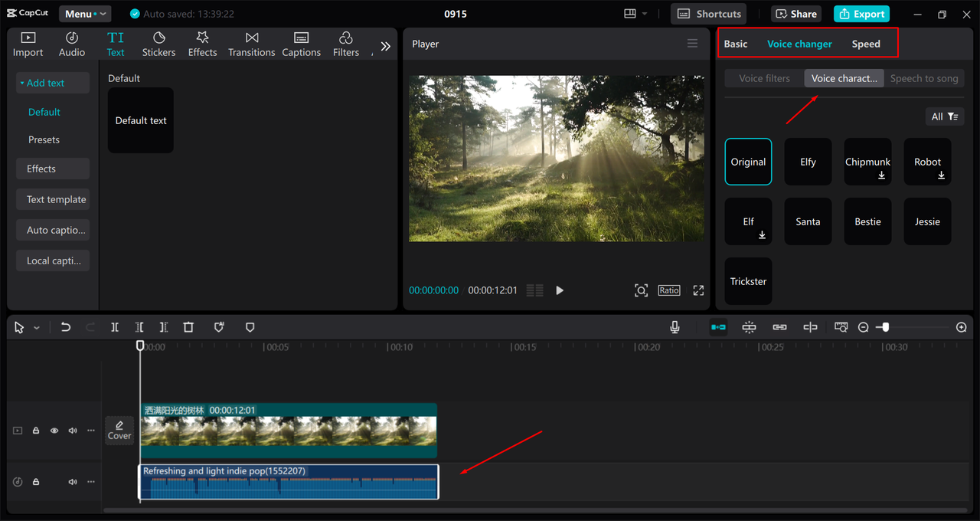Toggle visibility eye on video track

[x=54, y=431]
